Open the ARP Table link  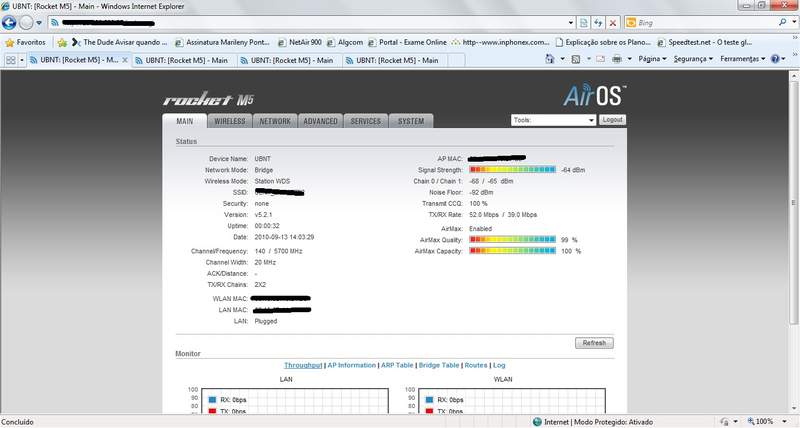pyautogui.click(x=397, y=365)
